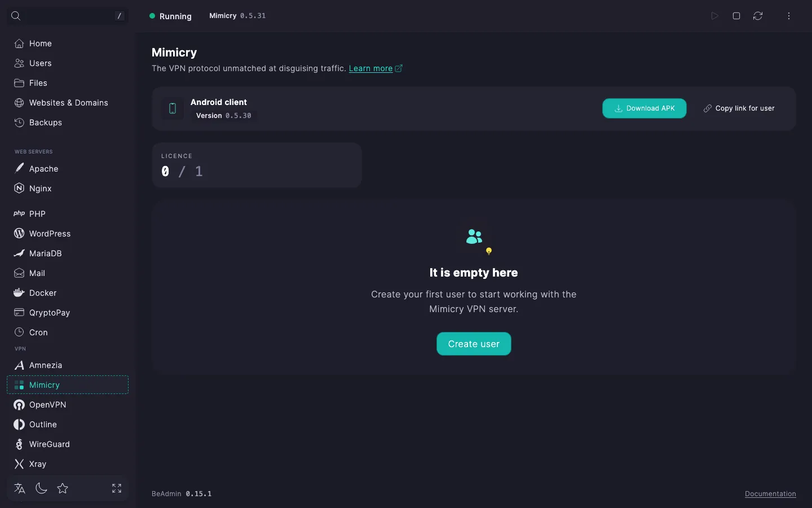812x508 pixels.
Task: Click the BeAdmin 0.15.1 version text
Action: click(182, 494)
